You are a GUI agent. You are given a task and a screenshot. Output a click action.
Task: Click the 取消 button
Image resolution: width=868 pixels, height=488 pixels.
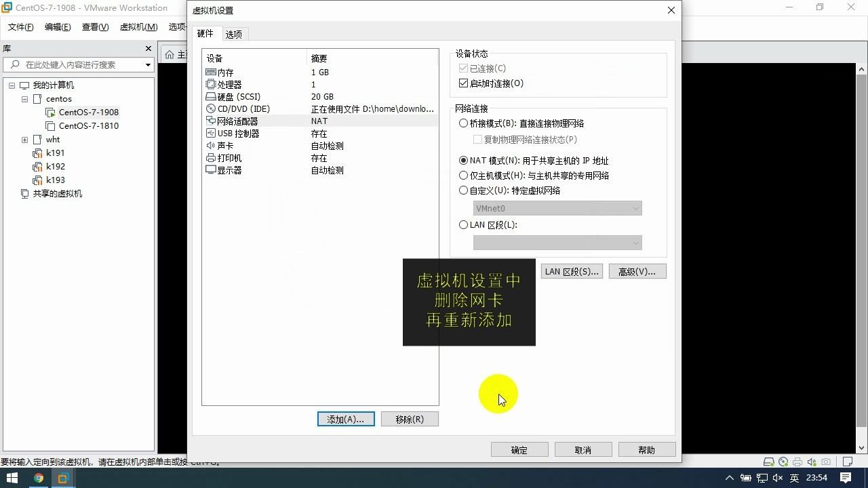pyautogui.click(x=583, y=450)
